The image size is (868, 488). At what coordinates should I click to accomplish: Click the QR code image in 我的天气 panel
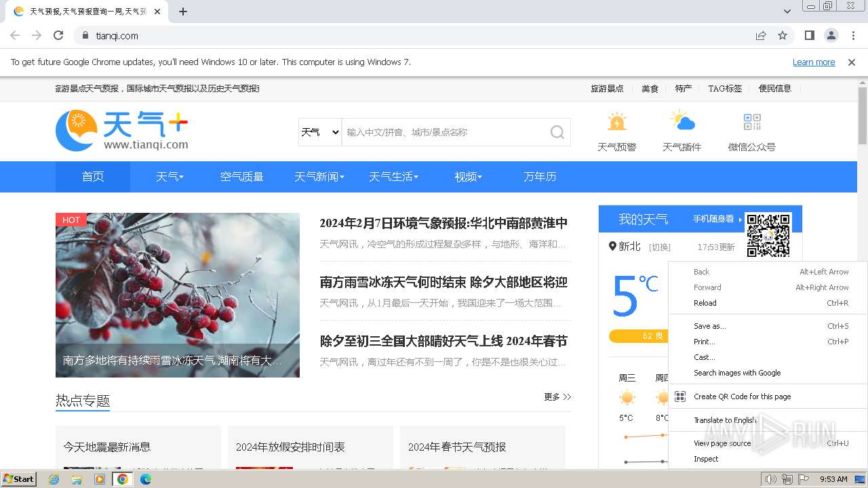(768, 235)
